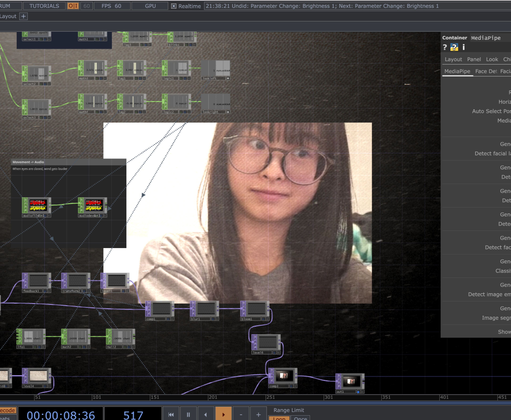Open the Layout parameter page
Screen dimensions: 511x420
pos(453,59)
